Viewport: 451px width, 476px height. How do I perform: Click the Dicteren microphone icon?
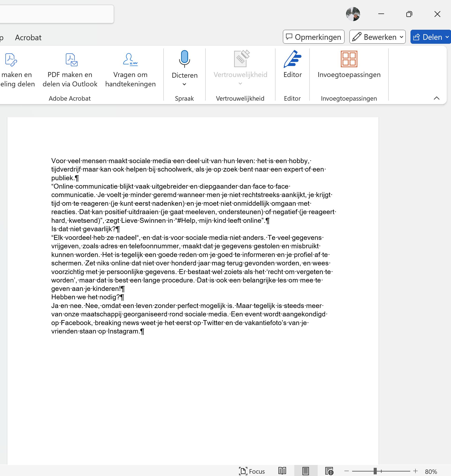(184, 59)
